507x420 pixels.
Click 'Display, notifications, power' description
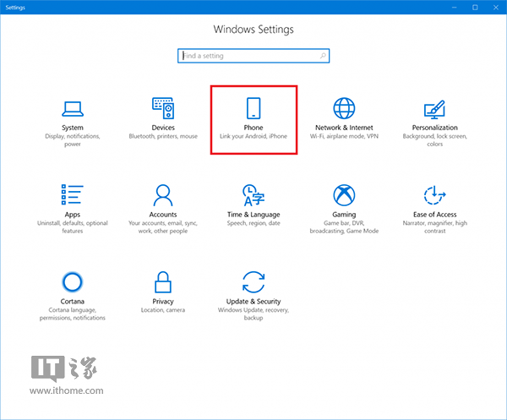click(x=73, y=140)
